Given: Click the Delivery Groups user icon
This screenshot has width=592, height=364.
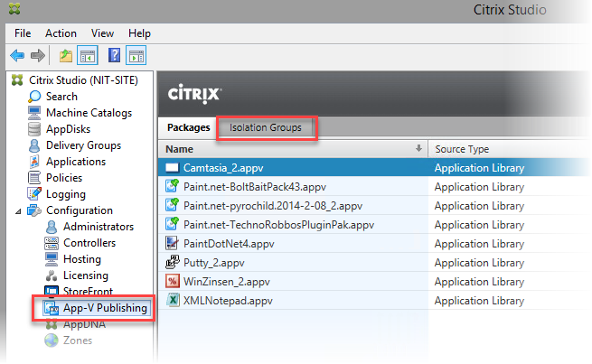Looking at the screenshot, I should pos(34,145).
